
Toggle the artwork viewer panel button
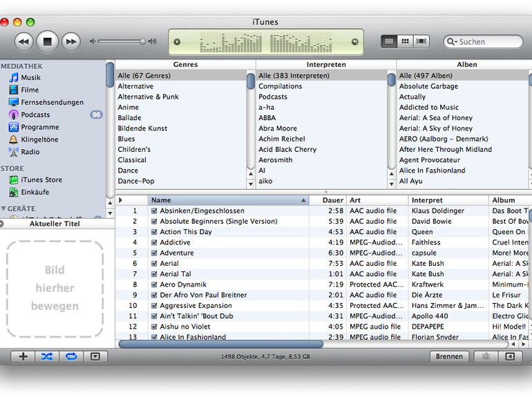[95, 356]
